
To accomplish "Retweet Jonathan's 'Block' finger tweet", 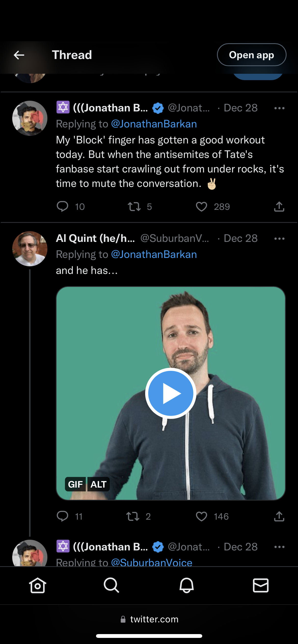I will tap(134, 207).
